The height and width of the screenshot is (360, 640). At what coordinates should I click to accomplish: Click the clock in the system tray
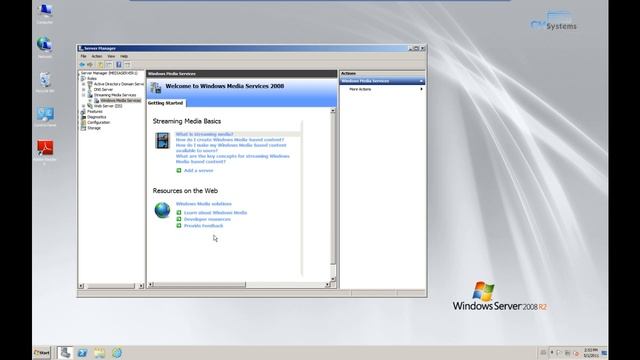coord(591,353)
